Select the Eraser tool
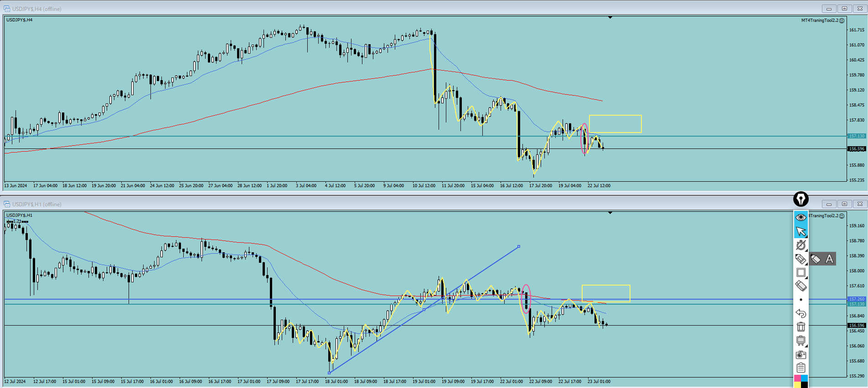 pos(801,286)
